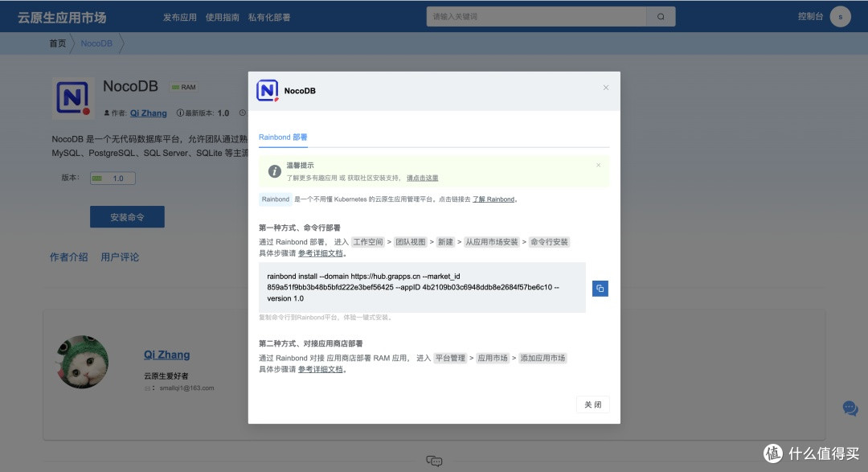
Task: Click the 团队视图 path tag
Action: 410,242
